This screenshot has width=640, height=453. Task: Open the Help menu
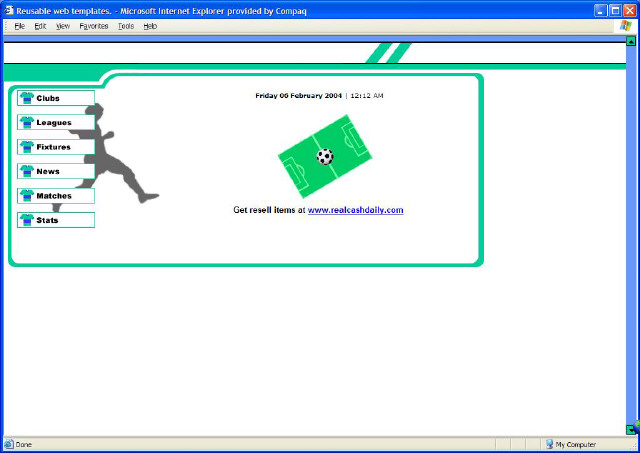[x=150, y=26]
